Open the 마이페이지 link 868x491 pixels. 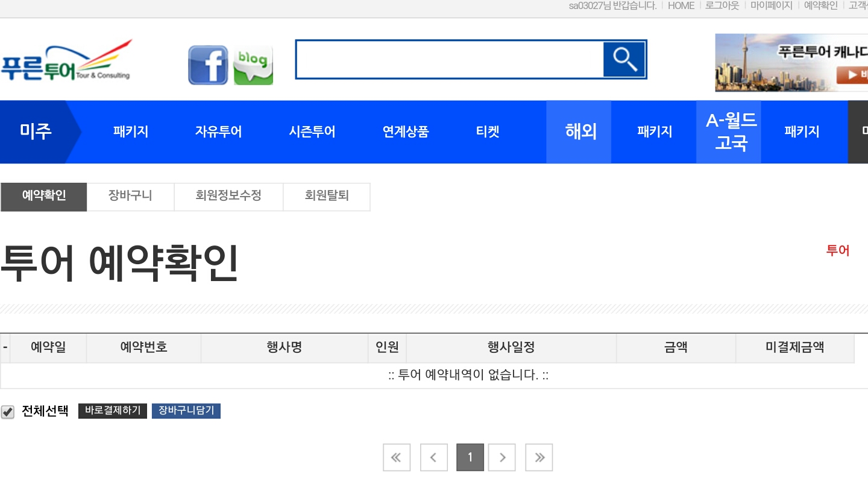(x=772, y=5)
